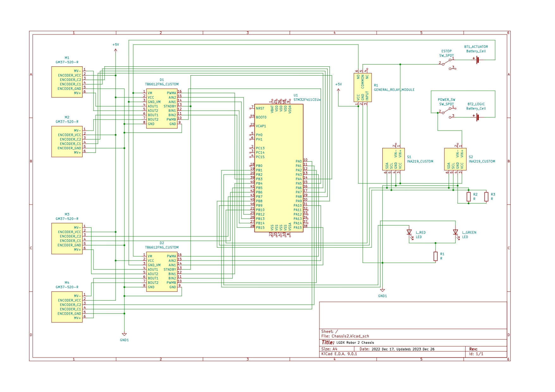Click the Size: A4 text
This screenshot has width=555, height=392.
tap(329, 349)
